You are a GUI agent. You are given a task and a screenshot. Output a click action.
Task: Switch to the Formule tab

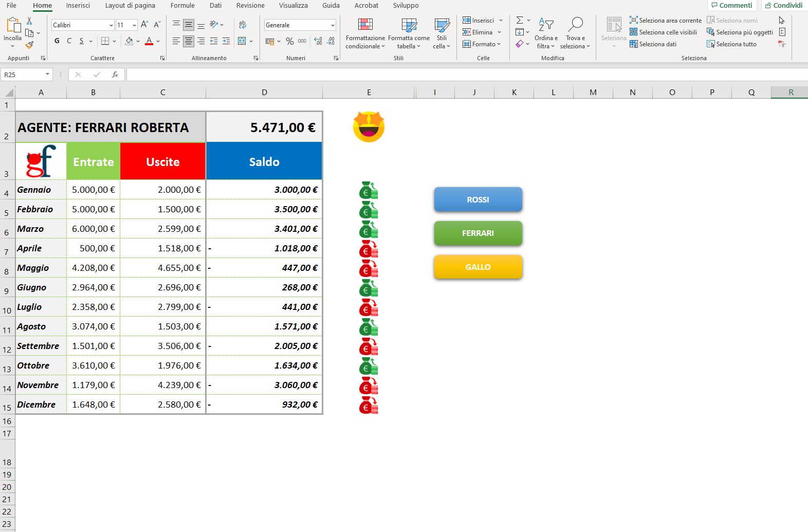pos(182,5)
